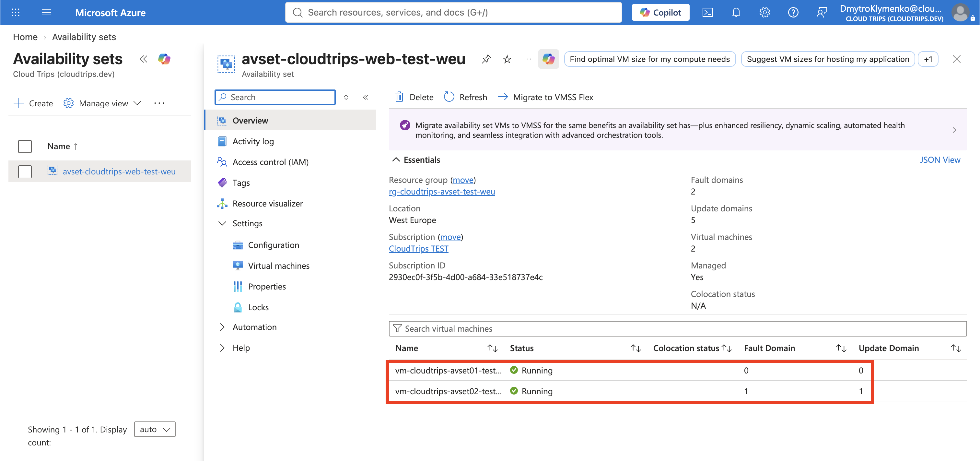
Task: Open the feedback icon
Action: pyautogui.click(x=822, y=13)
